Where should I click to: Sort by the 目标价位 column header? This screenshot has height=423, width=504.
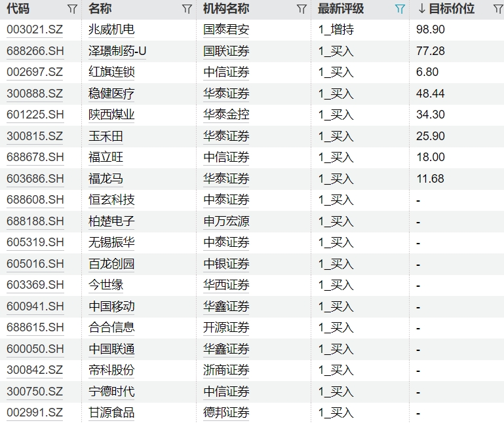point(451,9)
